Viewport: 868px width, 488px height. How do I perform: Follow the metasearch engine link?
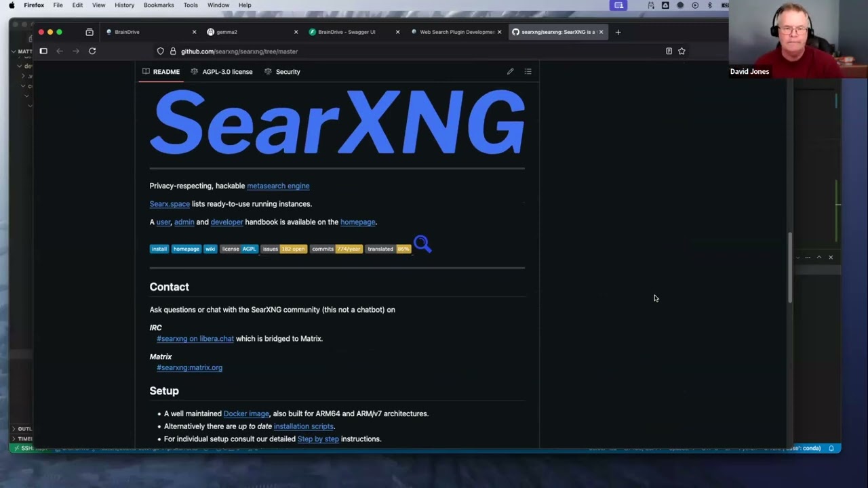[x=278, y=186]
